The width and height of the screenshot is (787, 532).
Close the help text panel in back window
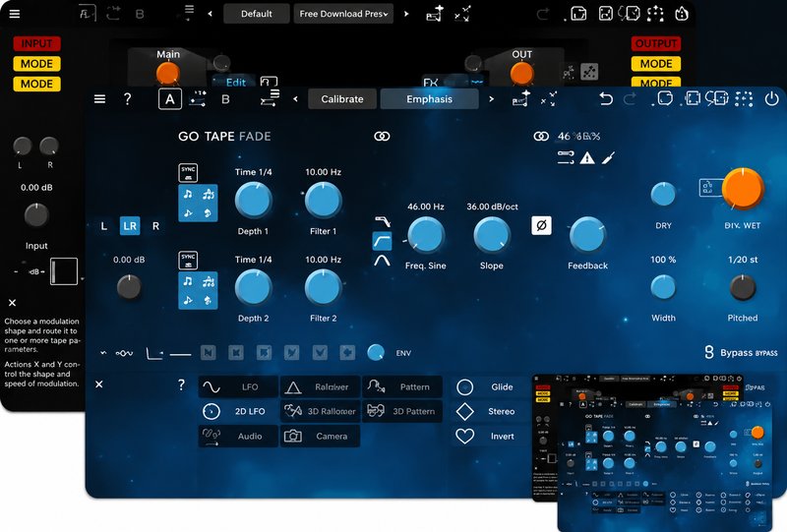pyautogui.click(x=13, y=303)
